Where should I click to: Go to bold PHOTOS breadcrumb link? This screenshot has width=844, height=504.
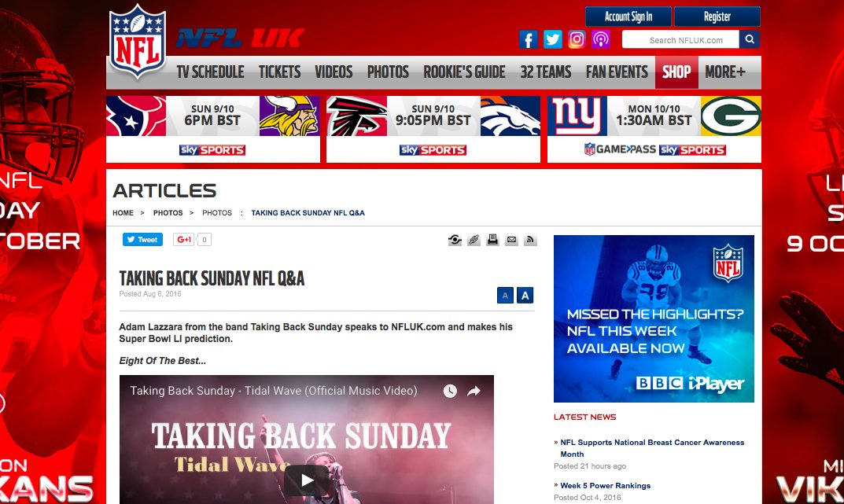point(168,213)
